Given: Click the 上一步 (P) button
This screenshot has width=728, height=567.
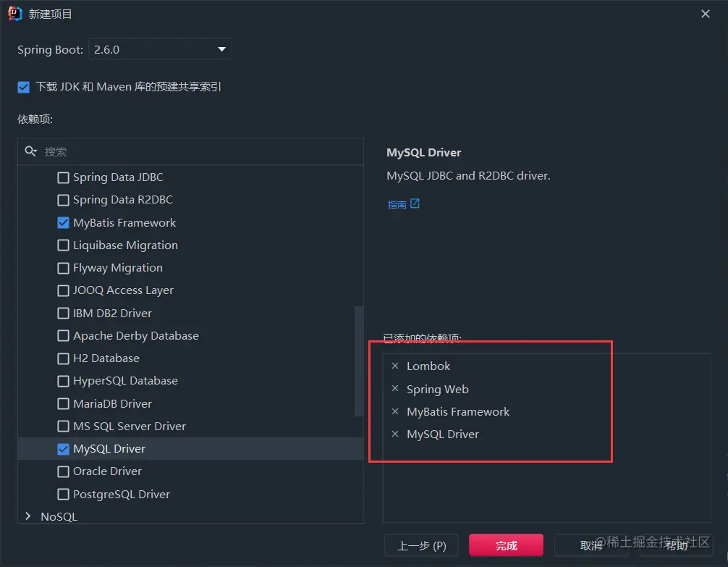Looking at the screenshot, I should (x=422, y=545).
